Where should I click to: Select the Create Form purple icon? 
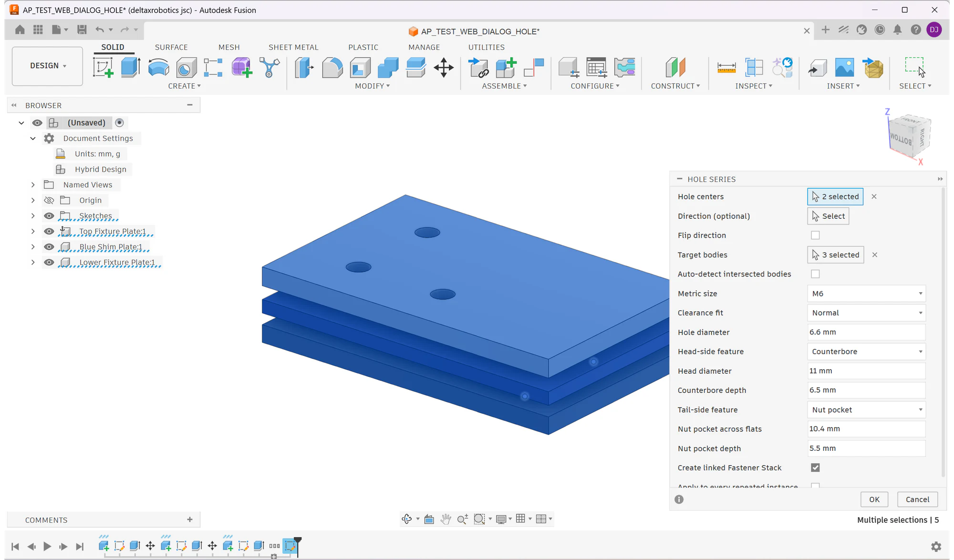click(x=241, y=67)
